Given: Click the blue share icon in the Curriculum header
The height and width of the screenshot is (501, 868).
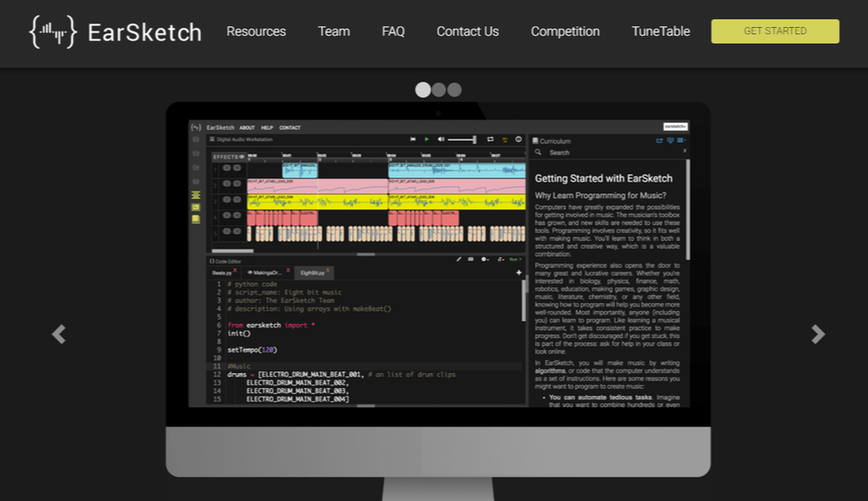Looking at the screenshot, I should pos(659,140).
